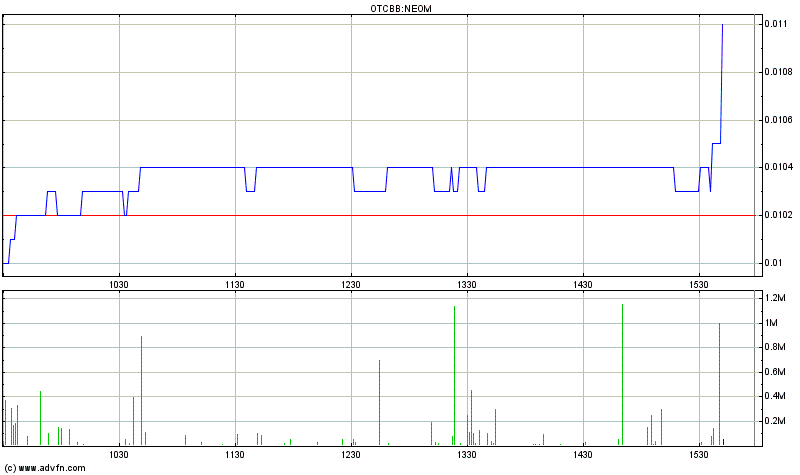
Task: Click the 0.4M volume axis label
Action: click(x=775, y=396)
